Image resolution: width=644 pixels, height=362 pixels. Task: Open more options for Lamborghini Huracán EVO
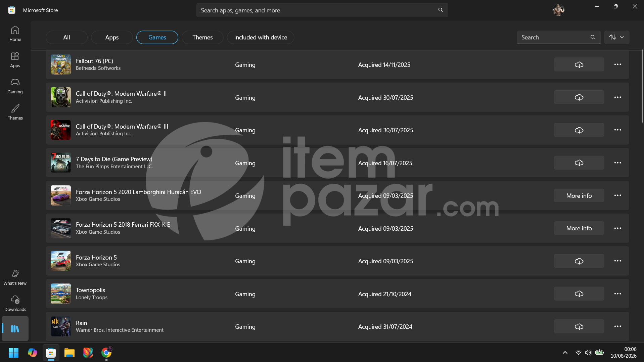(617, 195)
